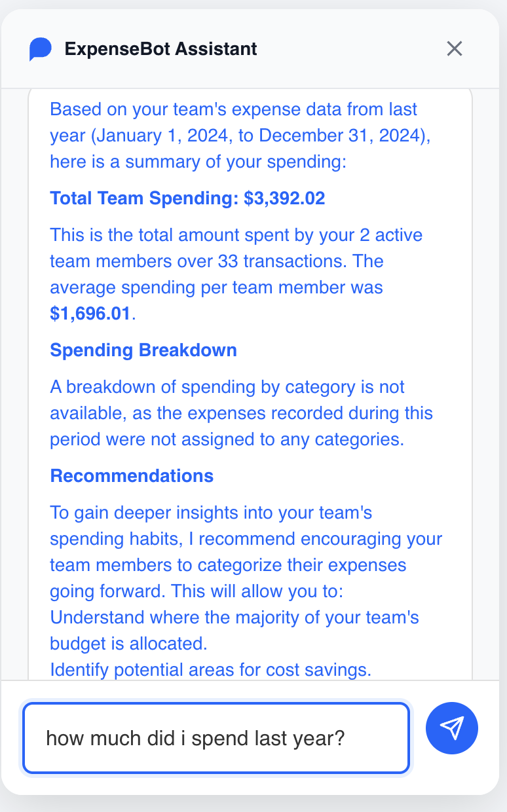Click the ExpenseBot Assistant title text
Screen dimensions: 507x812
click(x=160, y=48)
